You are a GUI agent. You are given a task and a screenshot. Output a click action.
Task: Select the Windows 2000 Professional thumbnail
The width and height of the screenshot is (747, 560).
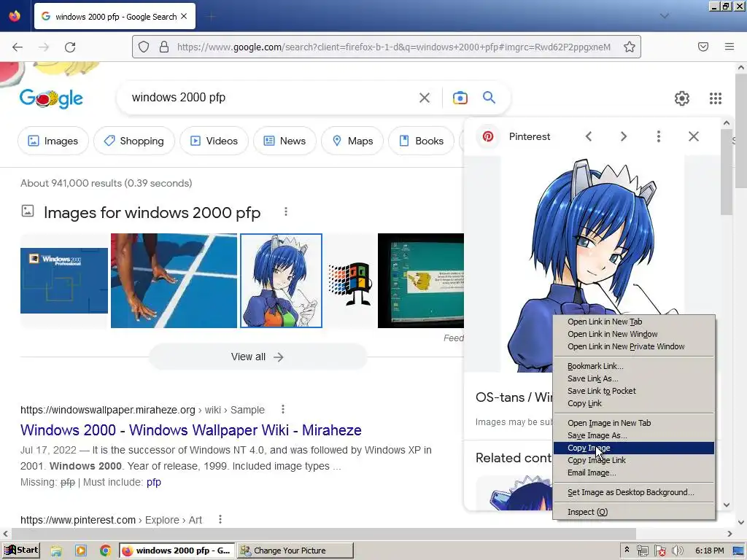(64, 281)
